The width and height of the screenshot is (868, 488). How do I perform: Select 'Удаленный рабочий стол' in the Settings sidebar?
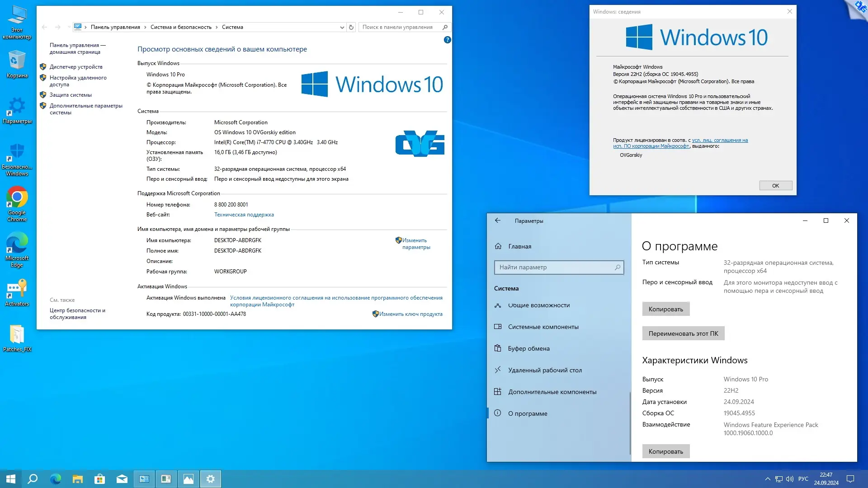click(x=545, y=370)
